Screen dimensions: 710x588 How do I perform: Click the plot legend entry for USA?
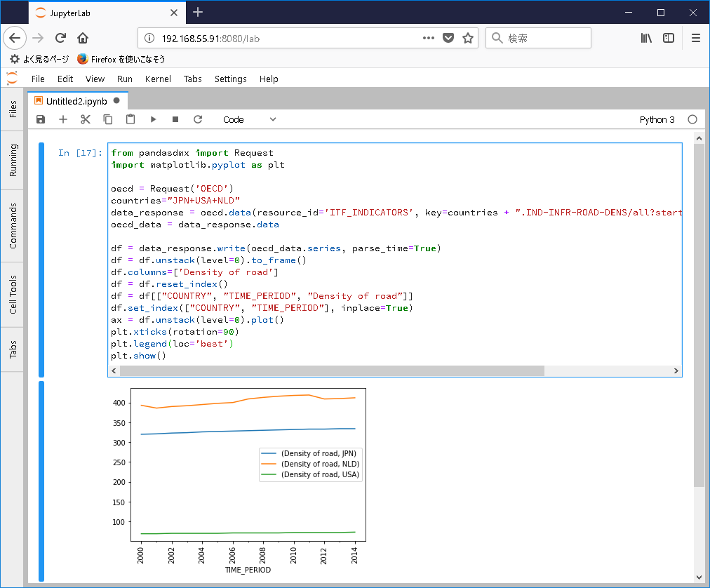[x=311, y=475]
